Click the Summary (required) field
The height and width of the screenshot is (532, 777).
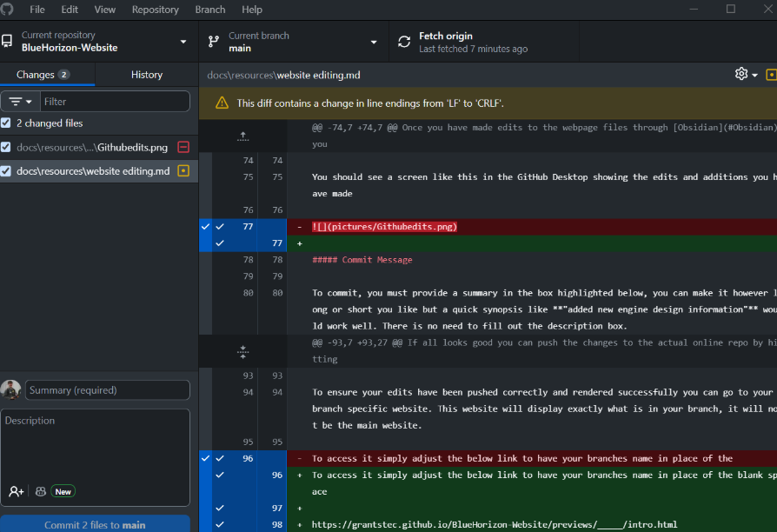(108, 390)
